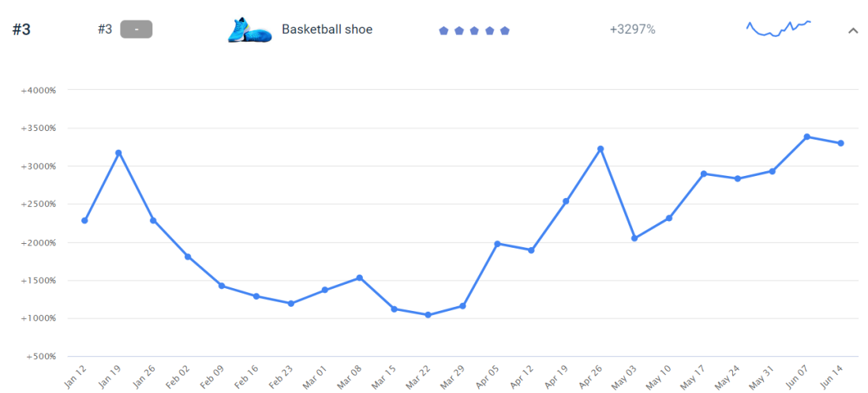The image size is (868, 393).
Task: Click the May 17 data point
Action: 703,174
